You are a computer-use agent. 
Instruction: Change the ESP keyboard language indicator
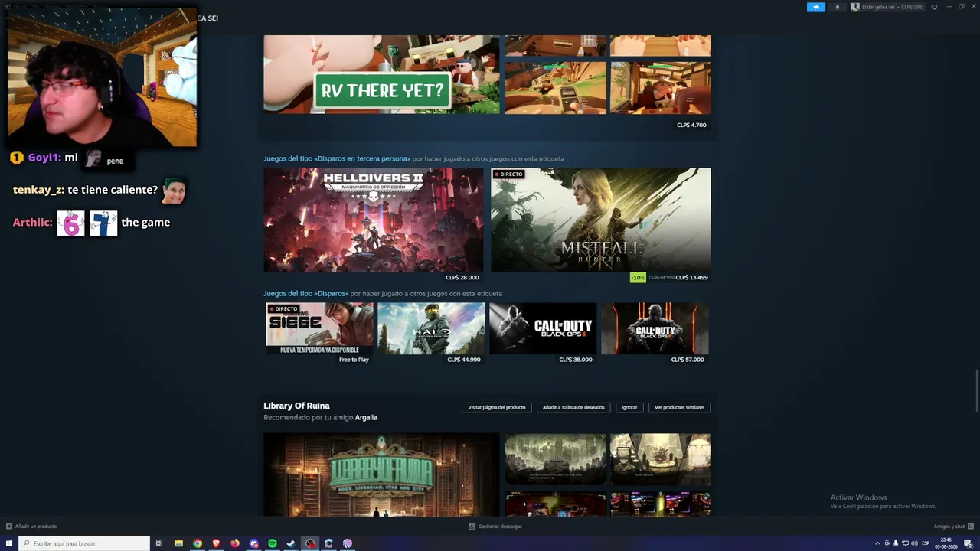pyautogui.click(x=926, y=543)
